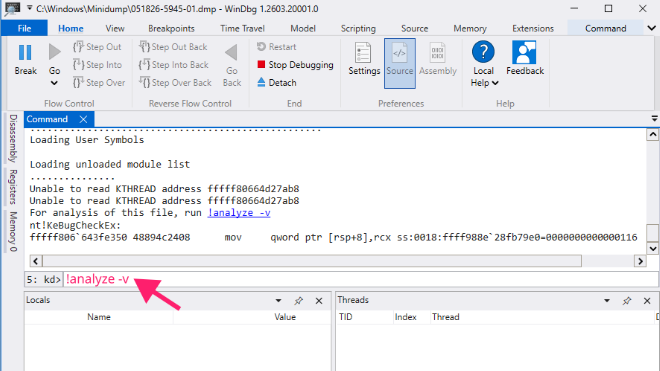
Task: Click the Restart button
Action: tap(277, 47)
